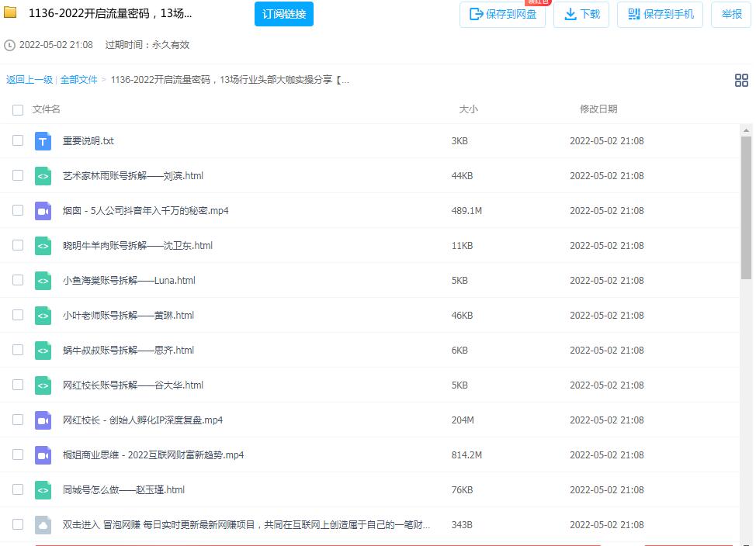Open 晓明牛羊肉账号拆解——沈卫东.html
The height and width of the screenshot is (546, 756).
[137, 245]
